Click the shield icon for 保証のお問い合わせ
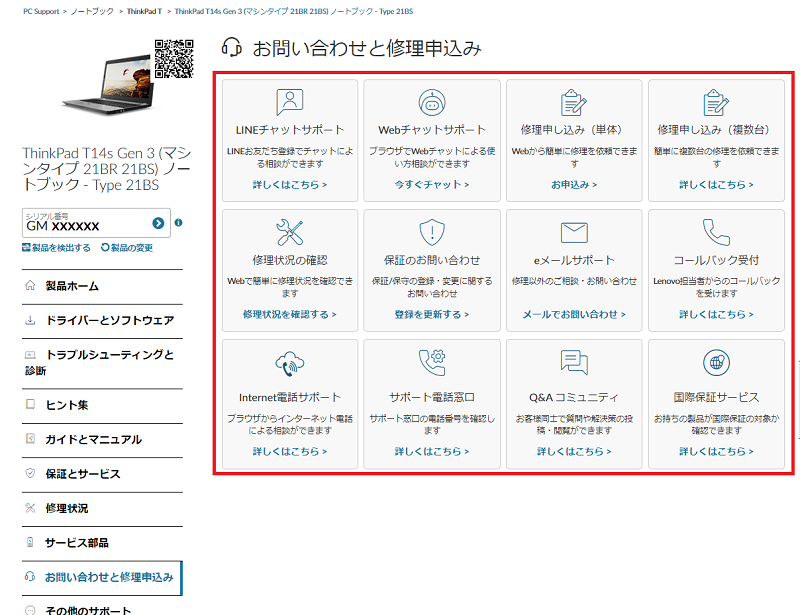This screenshot has height=615, width=800. pos(432,233)
